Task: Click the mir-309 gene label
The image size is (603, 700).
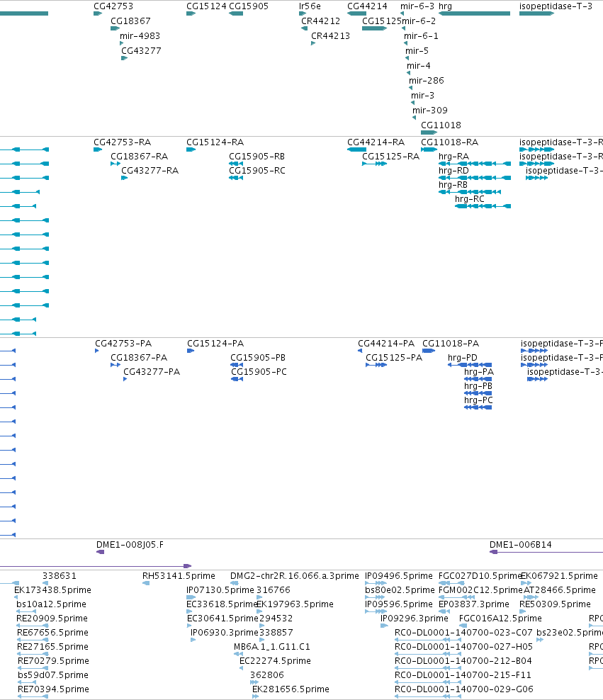Action: 430,110
